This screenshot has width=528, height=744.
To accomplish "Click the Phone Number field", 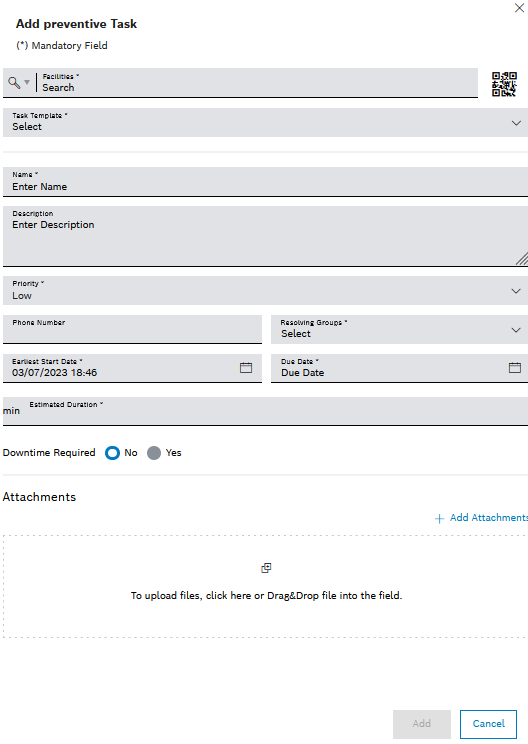I will coord(132,329).
